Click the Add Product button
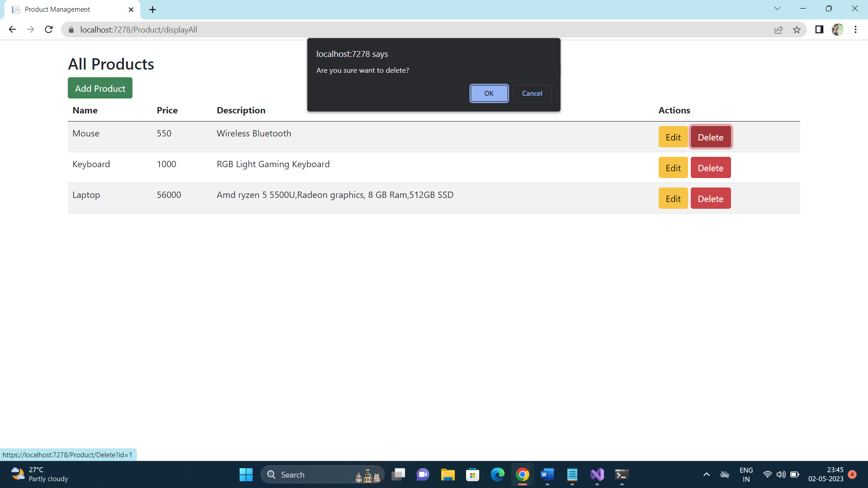 click(100, 88)
